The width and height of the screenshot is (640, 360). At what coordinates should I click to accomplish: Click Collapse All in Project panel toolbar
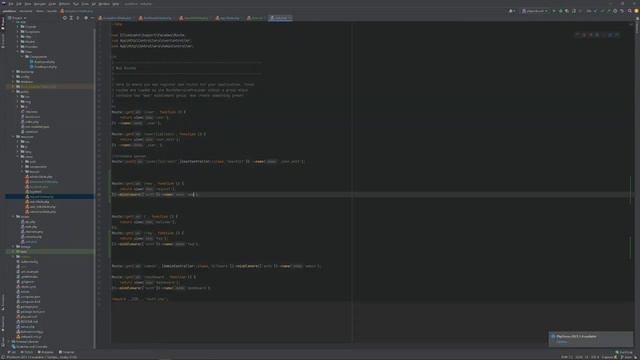tap(78, 18)
